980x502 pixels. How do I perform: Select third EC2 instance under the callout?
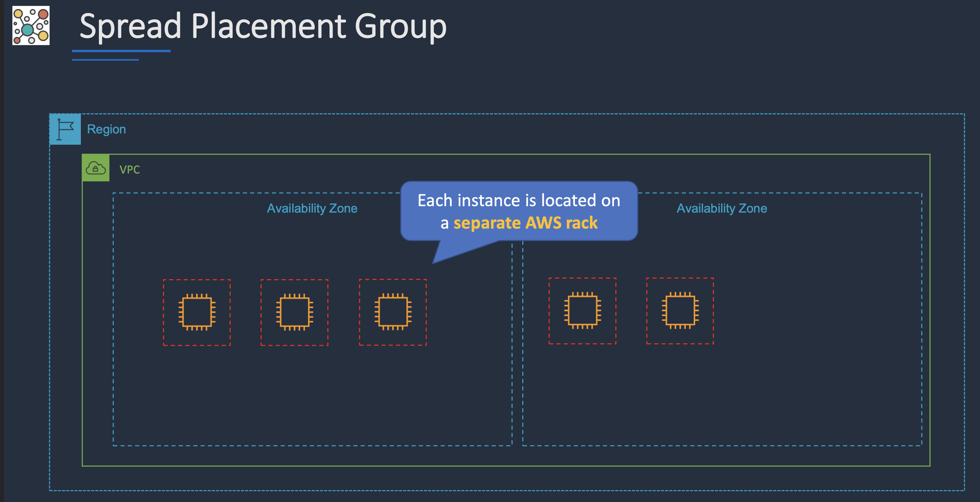click(392, 312)
